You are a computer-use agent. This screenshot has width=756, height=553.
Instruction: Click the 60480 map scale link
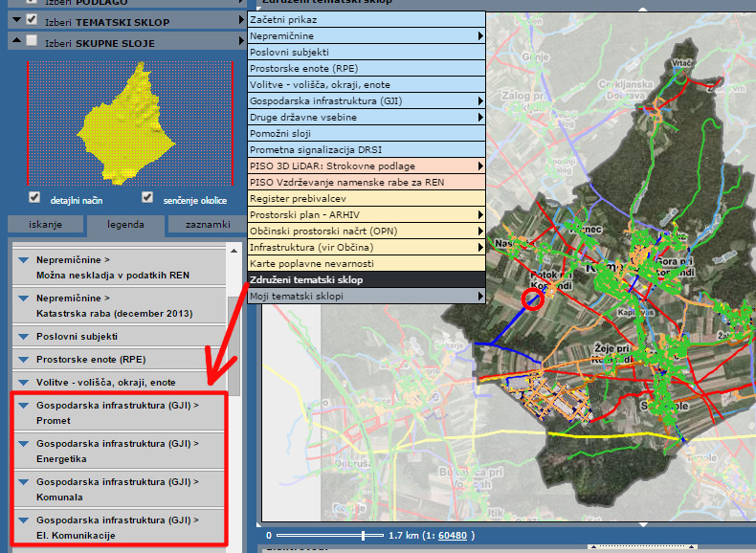tap(452, 536)
